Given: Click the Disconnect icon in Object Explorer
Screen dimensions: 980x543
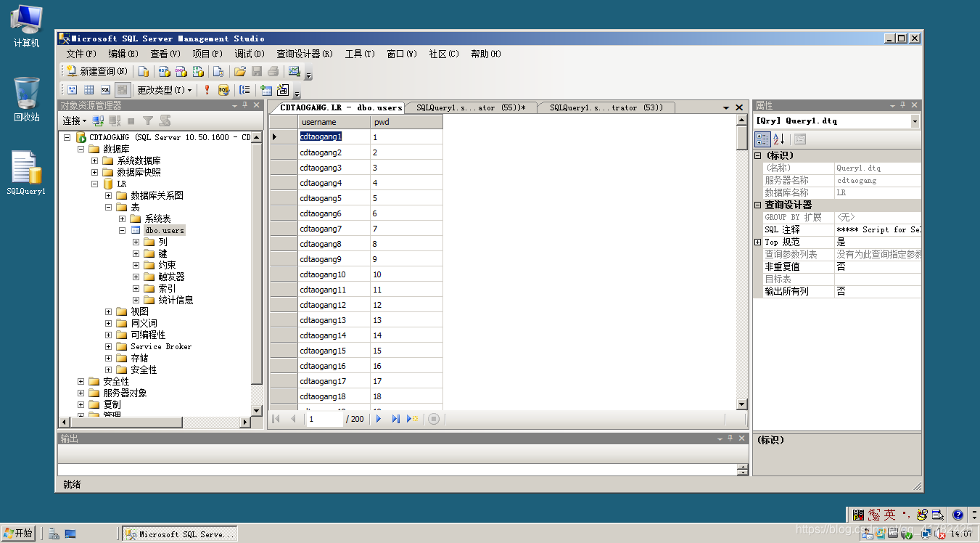Looking at the screenshot, I should point(115,121).
